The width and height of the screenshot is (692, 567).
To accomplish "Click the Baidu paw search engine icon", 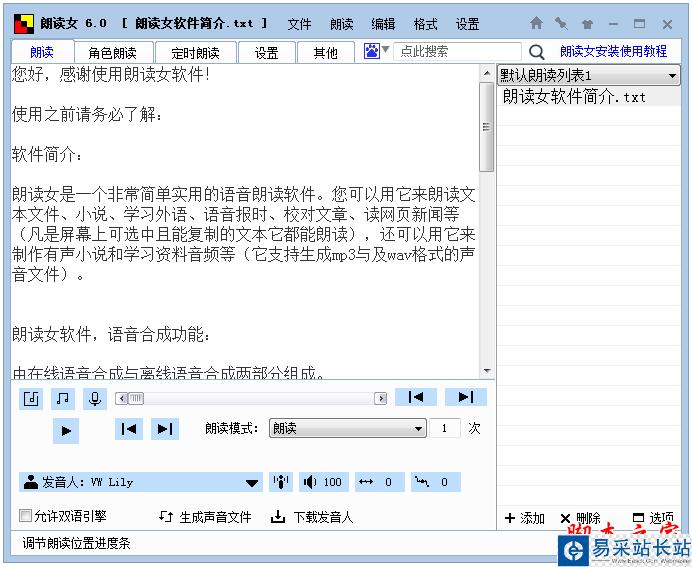I will (371, 51).
